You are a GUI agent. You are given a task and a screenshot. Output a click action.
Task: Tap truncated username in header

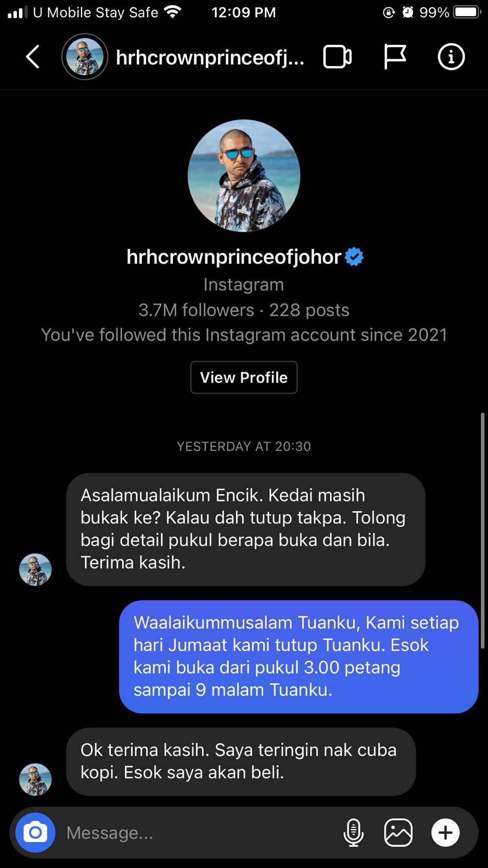coord(210,57)
